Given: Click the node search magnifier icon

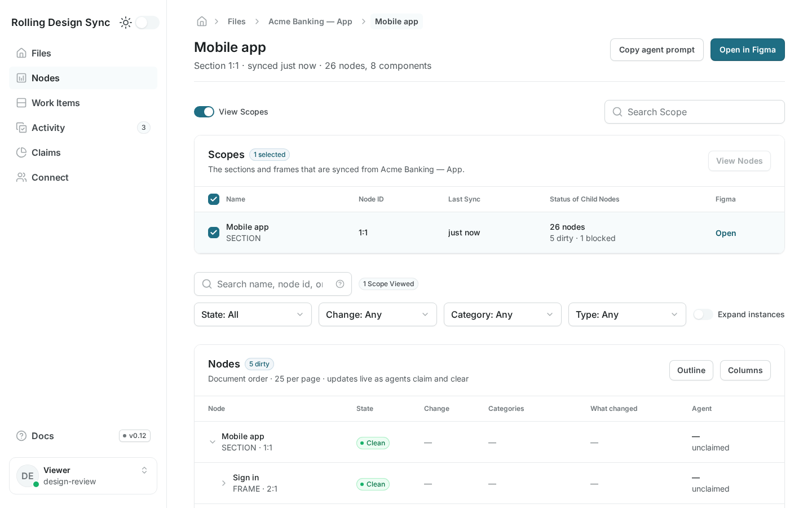Looking at the screenshot, I should click(x=207, y=284).
